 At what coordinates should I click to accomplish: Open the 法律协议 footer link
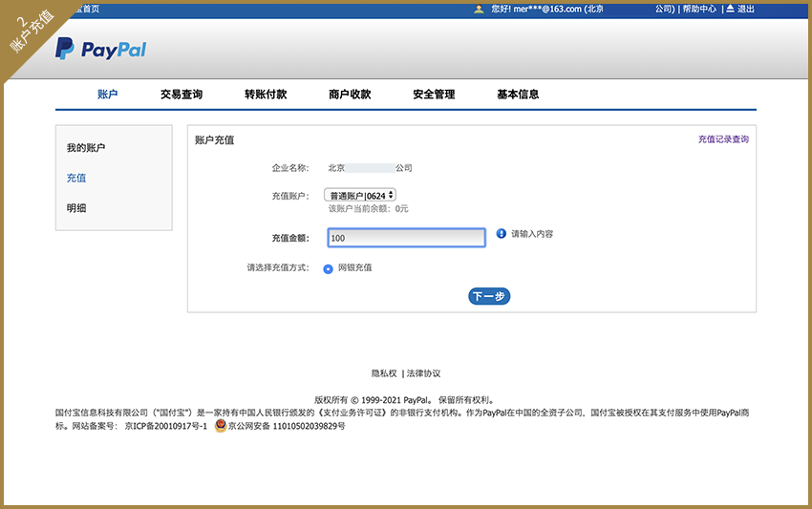pyautogui.click(x=423, y=373)
